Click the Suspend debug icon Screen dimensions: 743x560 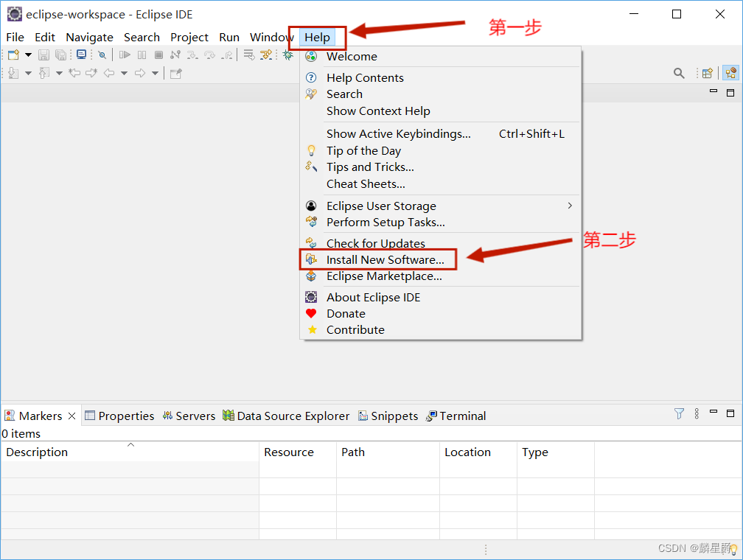click(x=142, y=55)
